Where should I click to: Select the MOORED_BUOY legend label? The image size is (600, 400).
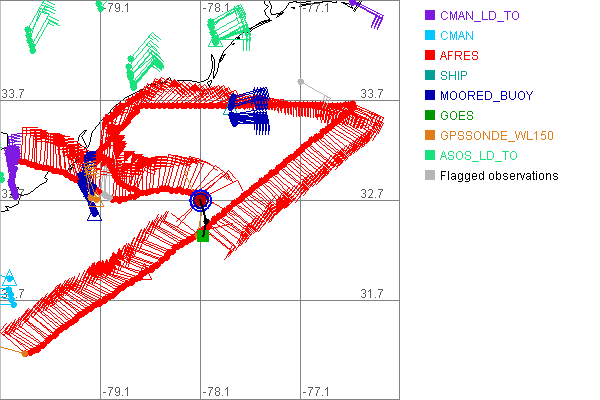tap(486, 96)
